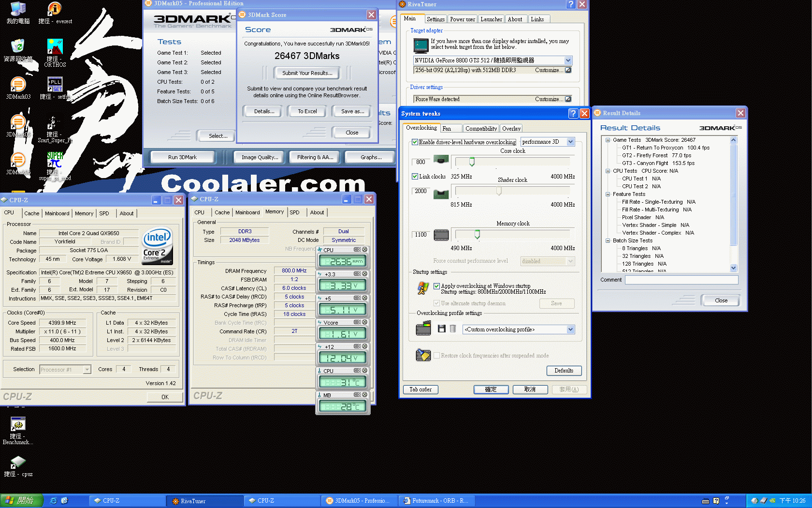
Task: Open Power user tab in RivaTuner
Action: tap(462, 19)
